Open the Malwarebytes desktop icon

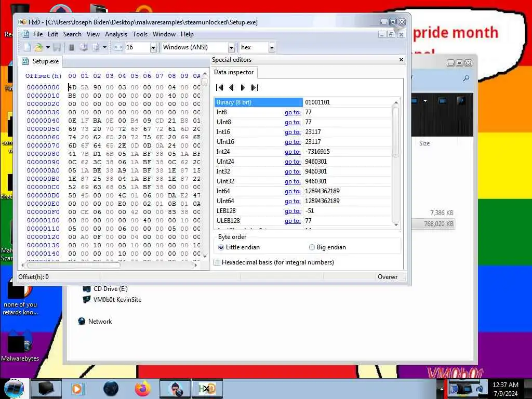[x=20, y=346]
